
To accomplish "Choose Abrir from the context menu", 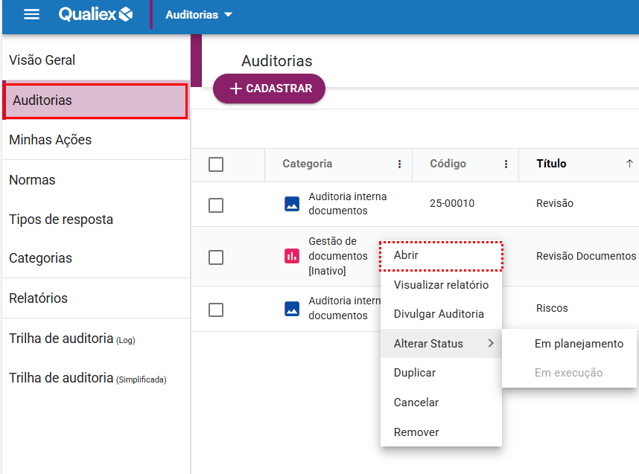I will (x=440, y=256).
